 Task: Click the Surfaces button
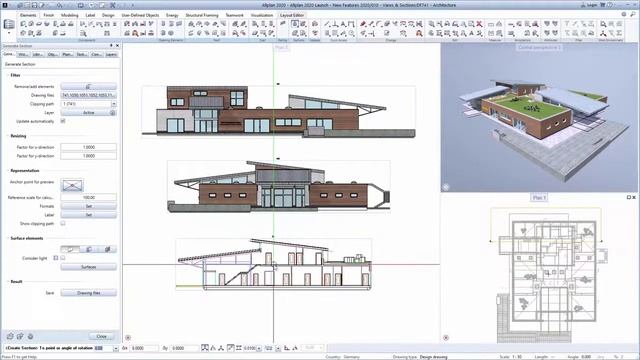click(89, 267)
